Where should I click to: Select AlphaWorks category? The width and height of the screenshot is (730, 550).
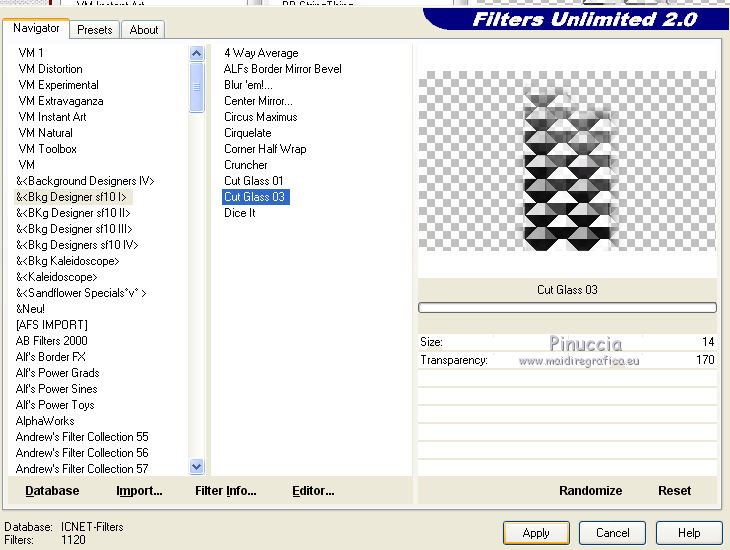coord(45,421)
